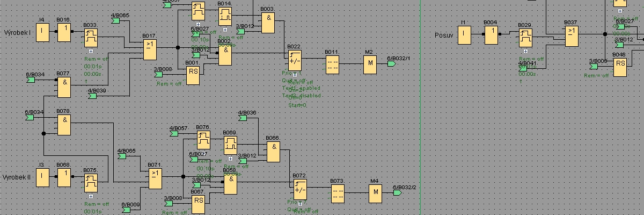The height and width of the screenshot is (215, 644).
Task: Select the B016 NOT inverter block
Action: [64, 33]
